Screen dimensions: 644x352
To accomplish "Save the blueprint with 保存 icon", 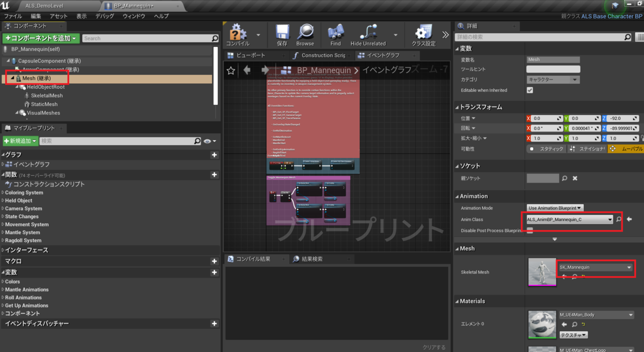I will [282, 34].
